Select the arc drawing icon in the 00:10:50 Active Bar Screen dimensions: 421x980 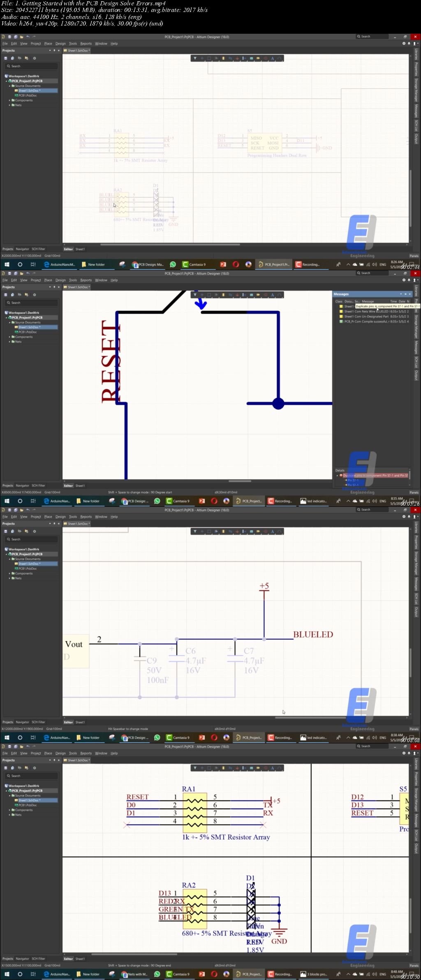279,768
